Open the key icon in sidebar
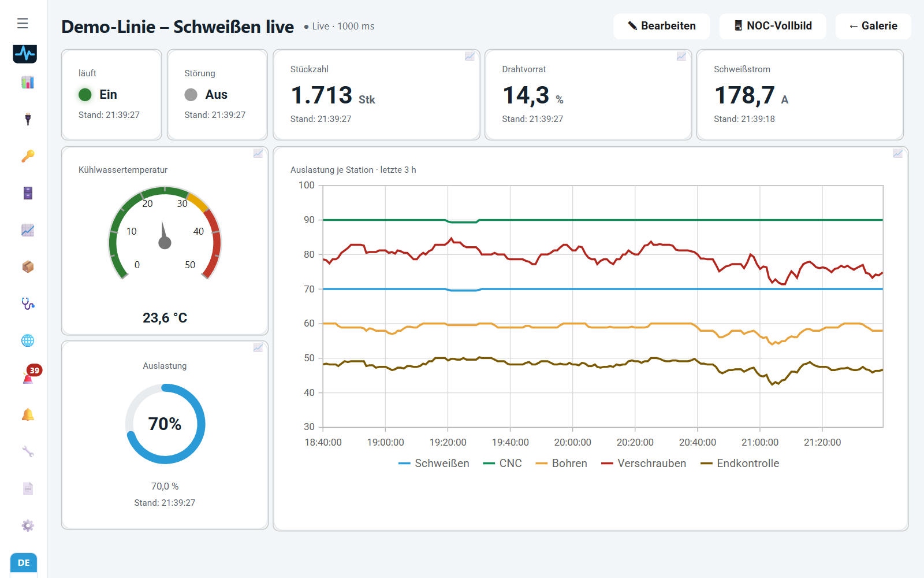This screenshot has width=924, height=578. coord(28,156)
